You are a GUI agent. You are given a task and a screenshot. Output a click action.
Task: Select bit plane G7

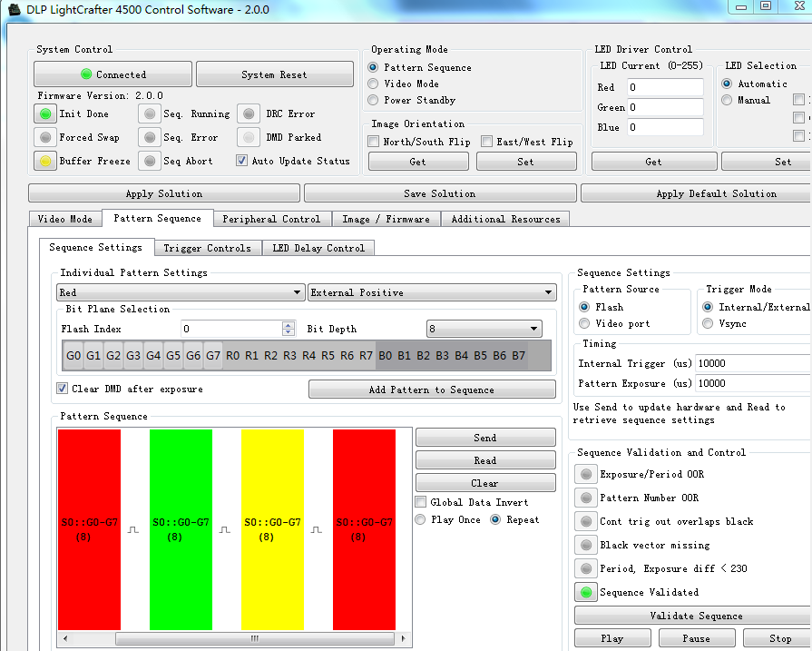click(x=213, y=356)
